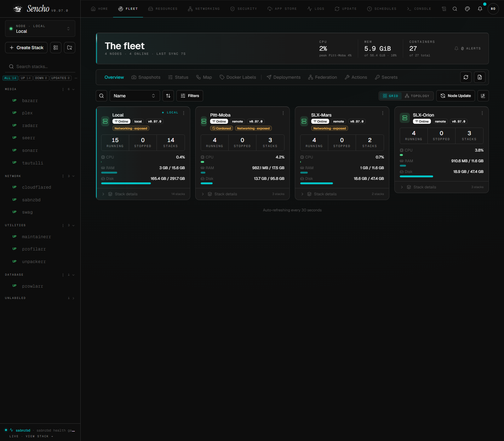Open global search magnifier in top bar
The image size is (504, 441).
455,9
